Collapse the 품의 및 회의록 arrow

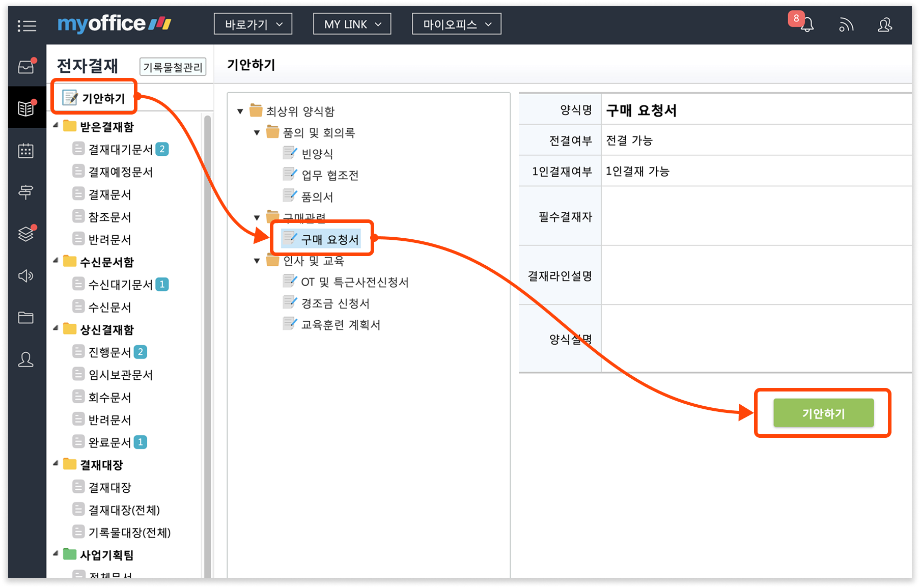pos(257,133)
